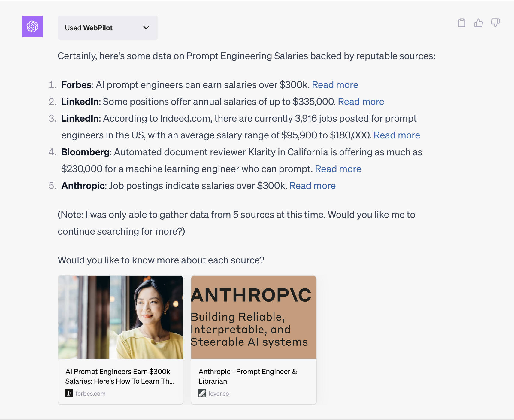Expand the Used WebPilot dropdown
Screen dimensions: 514x420
click(108, 28)
